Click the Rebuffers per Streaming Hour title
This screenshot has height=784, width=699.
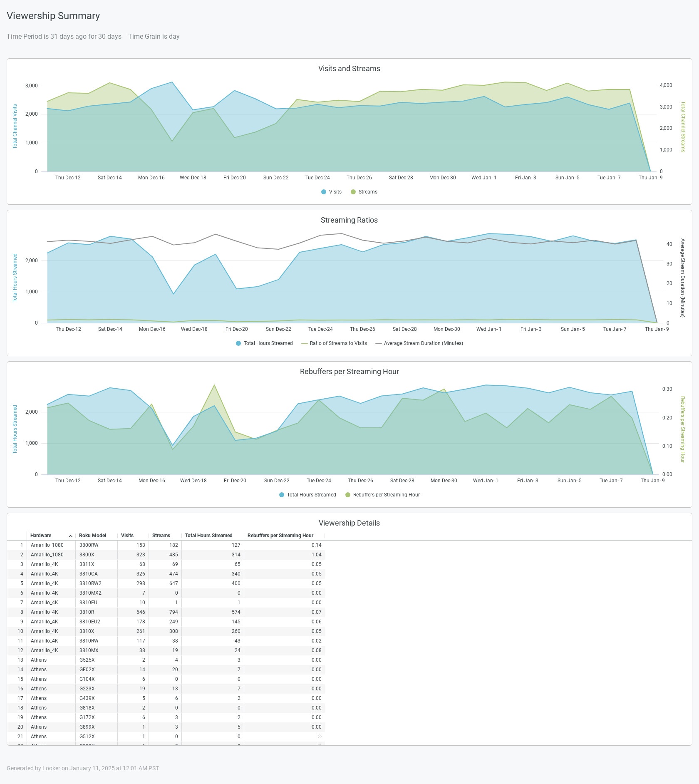coord(349,372)
